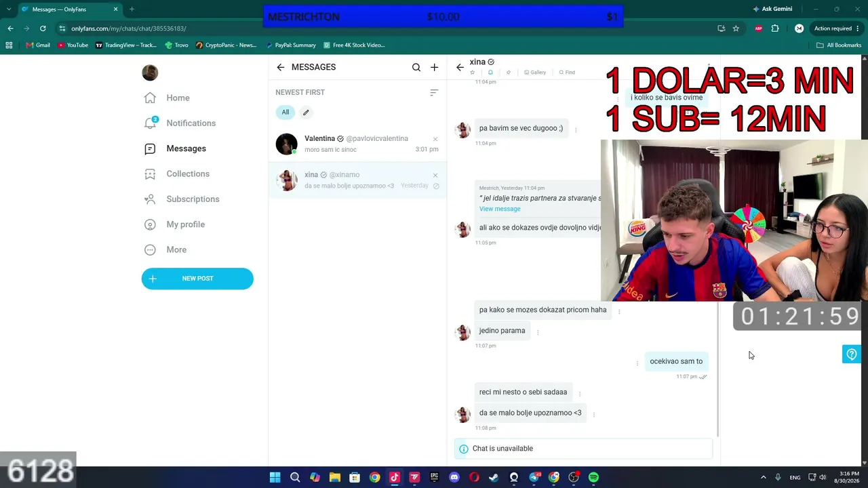Click the View message link
This screenshot has height=488, width=868.
[500, 209]
